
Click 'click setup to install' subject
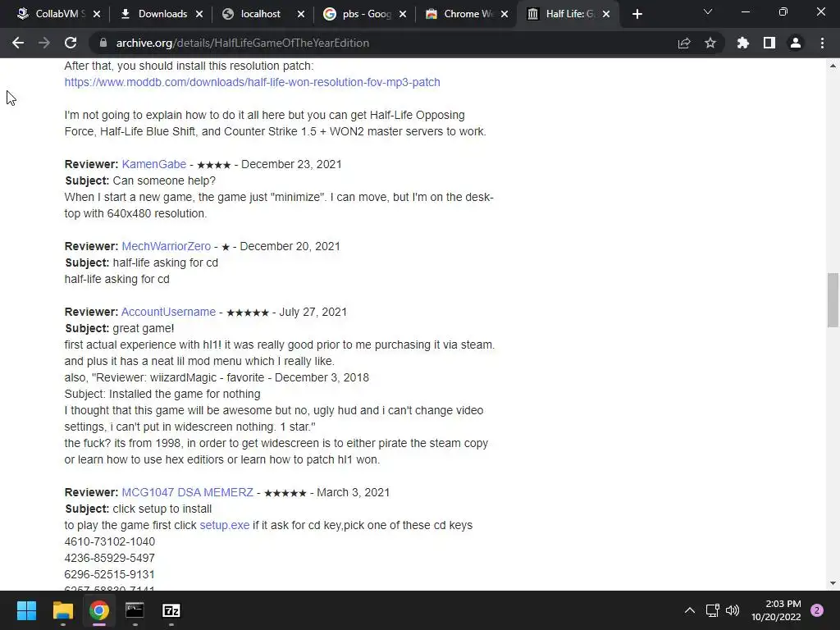(162, 509)
